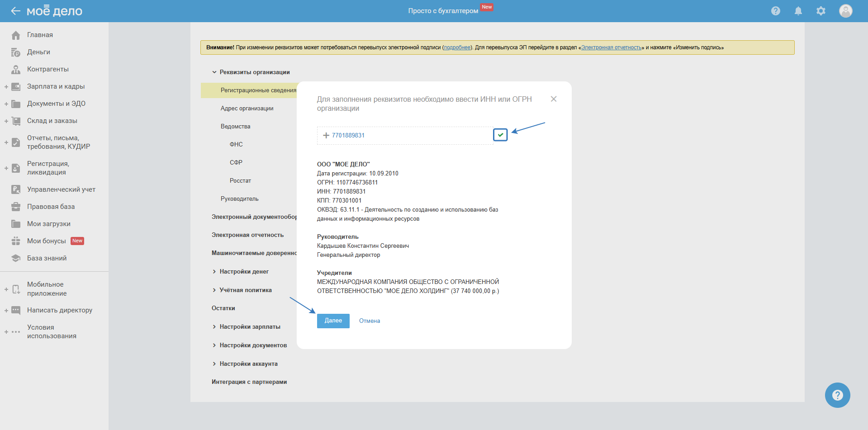Click the Отмена link in dialog
Image resolution: width=868 pixels, height=430 pixels.
point(370,321)
